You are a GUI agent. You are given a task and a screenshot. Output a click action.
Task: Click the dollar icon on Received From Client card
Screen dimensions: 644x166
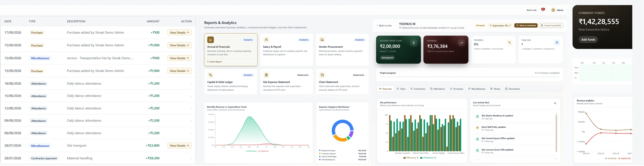[413, 43]
